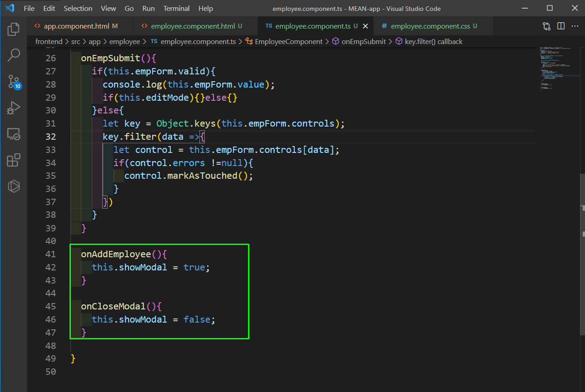585x392 pixels.
Task: Click 'console' on line 28
Action: tap(122, 84)
